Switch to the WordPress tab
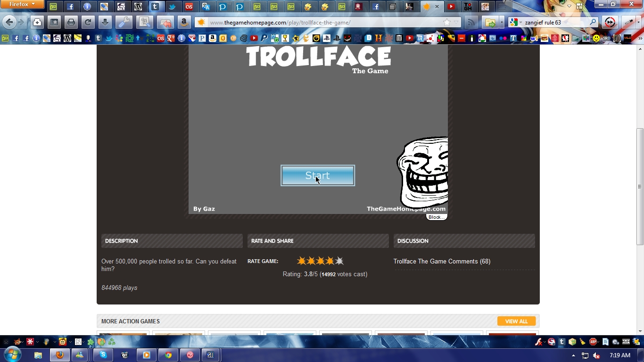Screen dimensions: 644x362 coord(138,7)
